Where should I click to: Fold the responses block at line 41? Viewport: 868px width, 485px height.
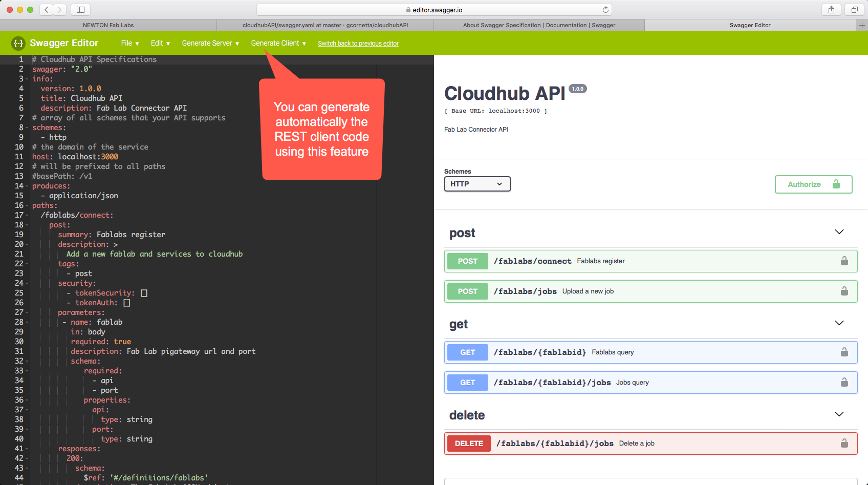27,449
